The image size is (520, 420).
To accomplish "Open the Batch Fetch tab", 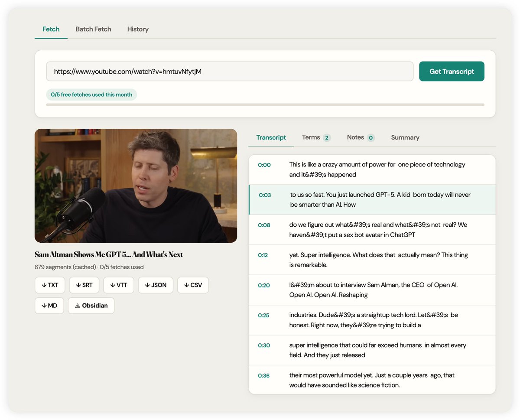I will [x=93, y=29].
